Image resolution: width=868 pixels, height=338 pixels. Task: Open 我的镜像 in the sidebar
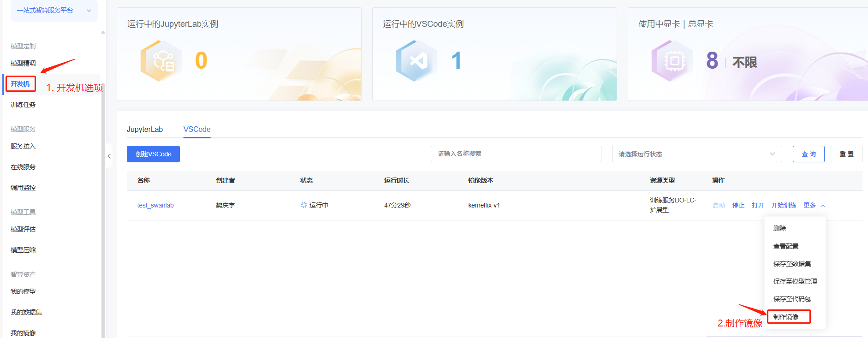pos(23,333)
